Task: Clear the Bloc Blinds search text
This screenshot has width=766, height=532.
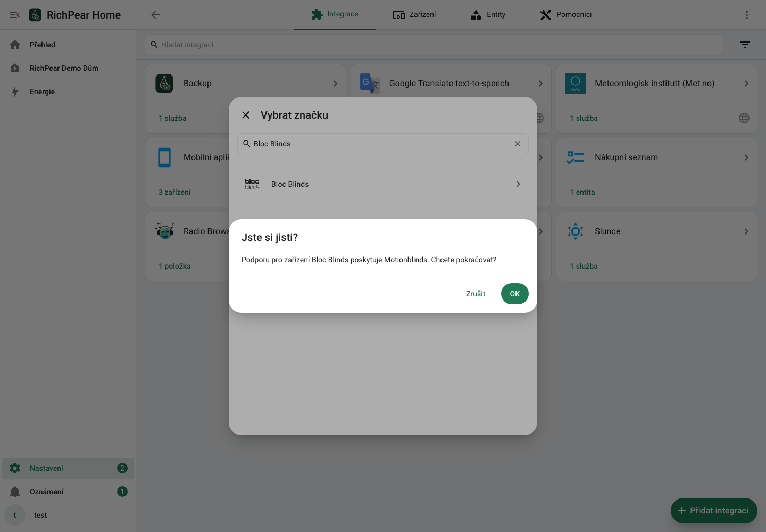Action: click(x=518, y=144)
